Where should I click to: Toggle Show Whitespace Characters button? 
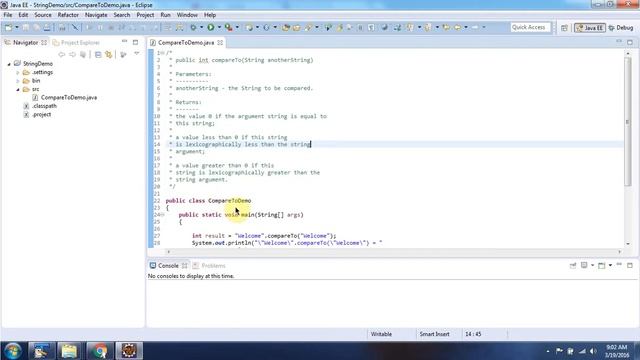coord(371,27)
